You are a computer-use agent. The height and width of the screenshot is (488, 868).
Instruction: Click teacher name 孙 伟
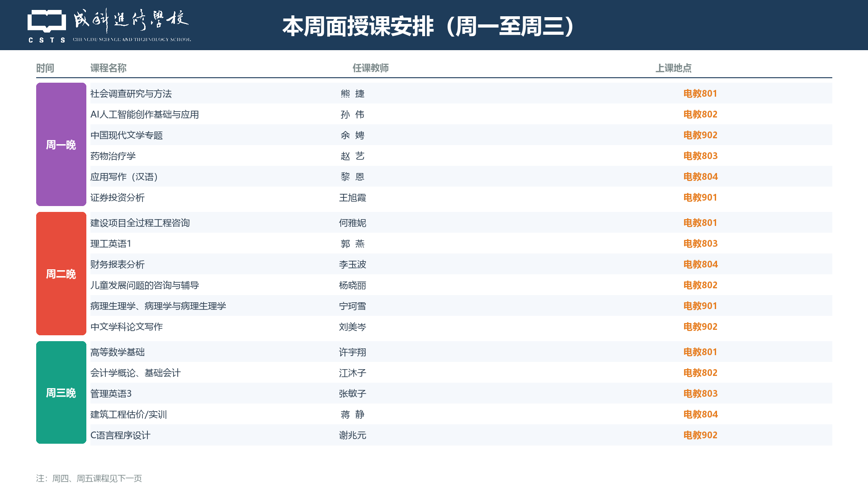[x=353, y=114]
